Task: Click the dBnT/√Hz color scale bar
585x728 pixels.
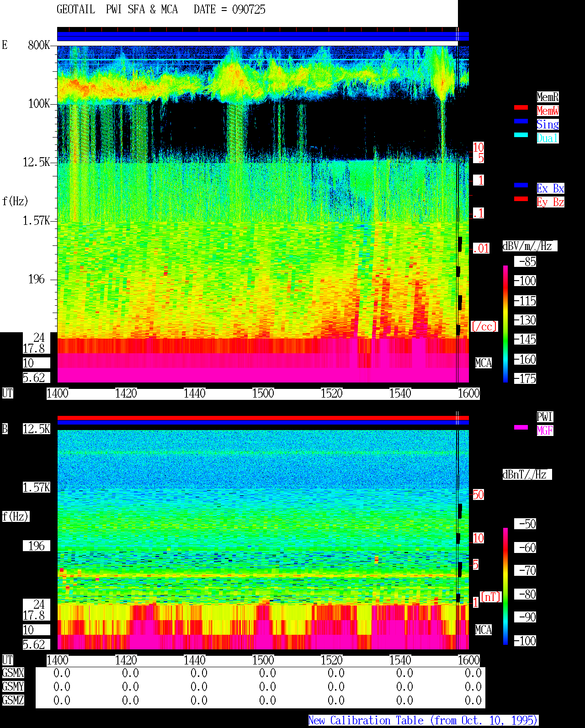Action: [505, 586]
